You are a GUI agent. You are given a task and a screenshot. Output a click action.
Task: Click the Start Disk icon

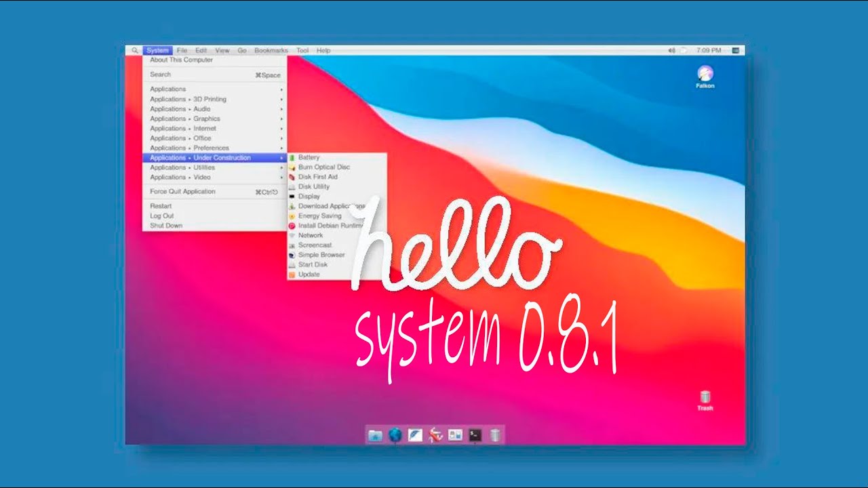292,265
